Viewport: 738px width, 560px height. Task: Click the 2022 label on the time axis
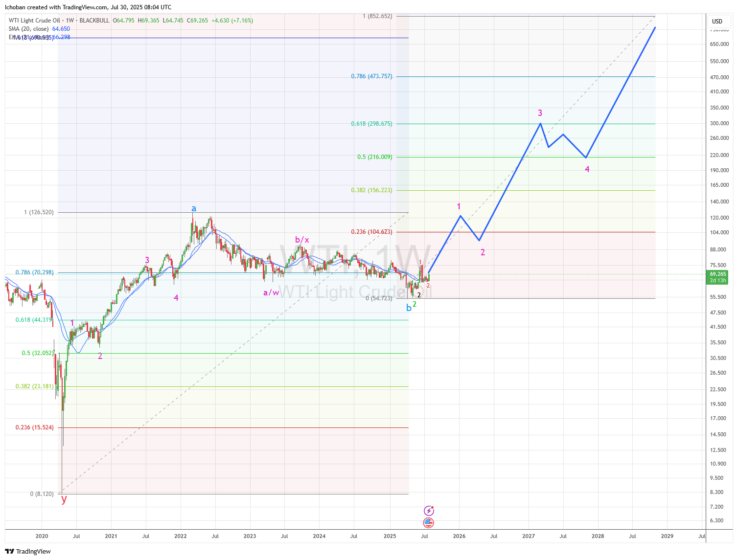pyautogui.click(x=181, y=536)
